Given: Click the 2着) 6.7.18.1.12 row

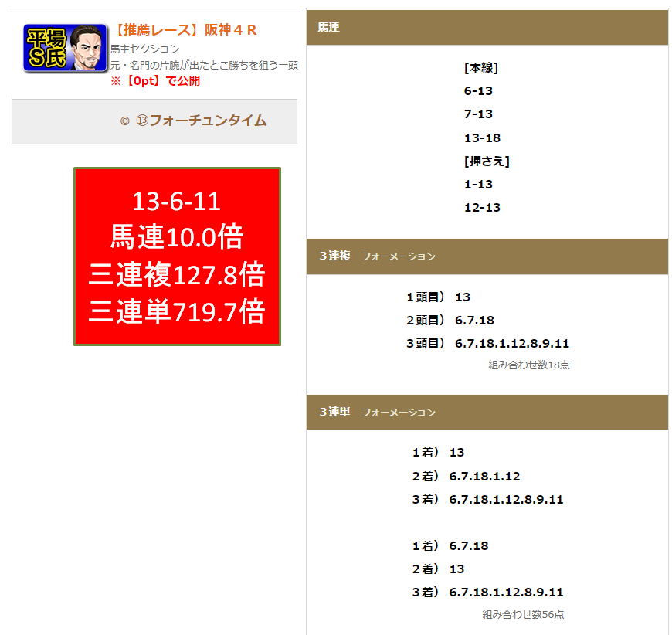Looking at the screenshot, I should pyautogui.click(x=466, y=476).
